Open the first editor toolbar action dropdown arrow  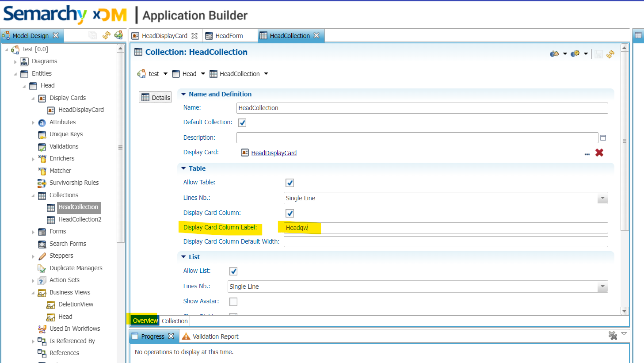click(x=565, y=54)
